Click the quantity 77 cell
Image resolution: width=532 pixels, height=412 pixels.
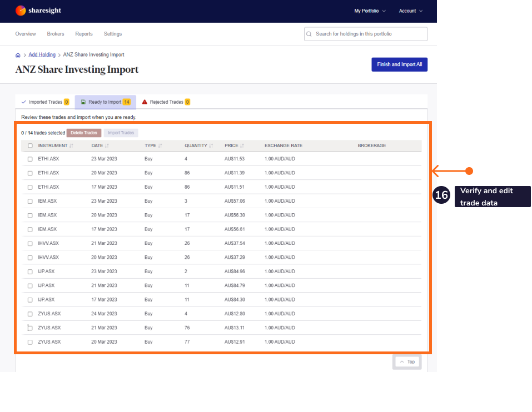pos(187,342)
